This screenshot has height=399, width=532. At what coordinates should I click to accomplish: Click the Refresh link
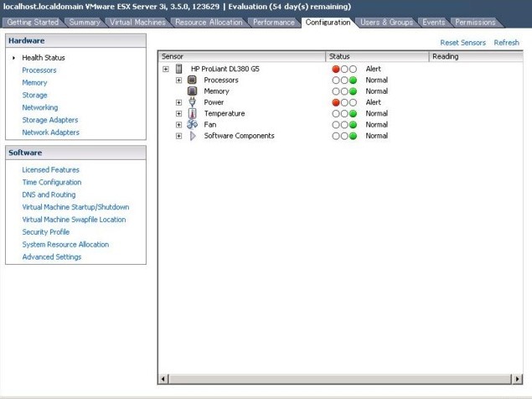[506, 43]
